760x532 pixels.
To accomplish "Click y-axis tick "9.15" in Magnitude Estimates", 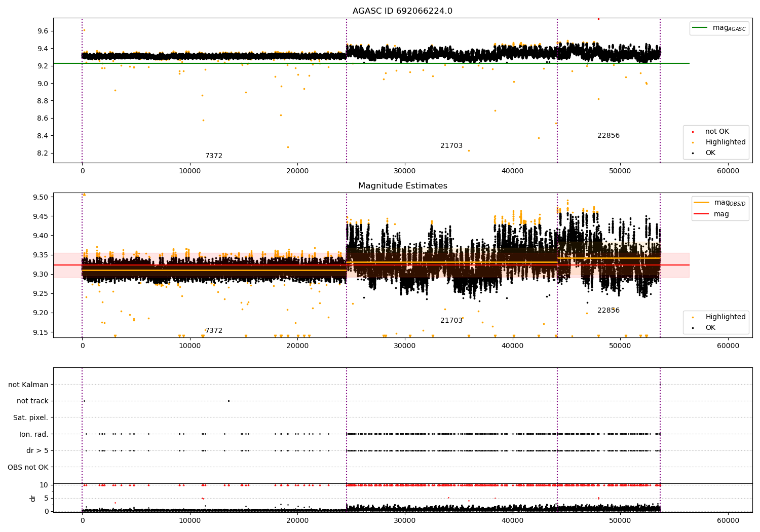I will click(41, 332).
